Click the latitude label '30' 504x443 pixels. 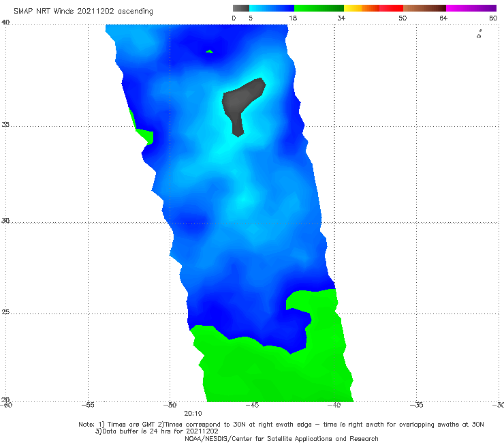tap(5, 221)
